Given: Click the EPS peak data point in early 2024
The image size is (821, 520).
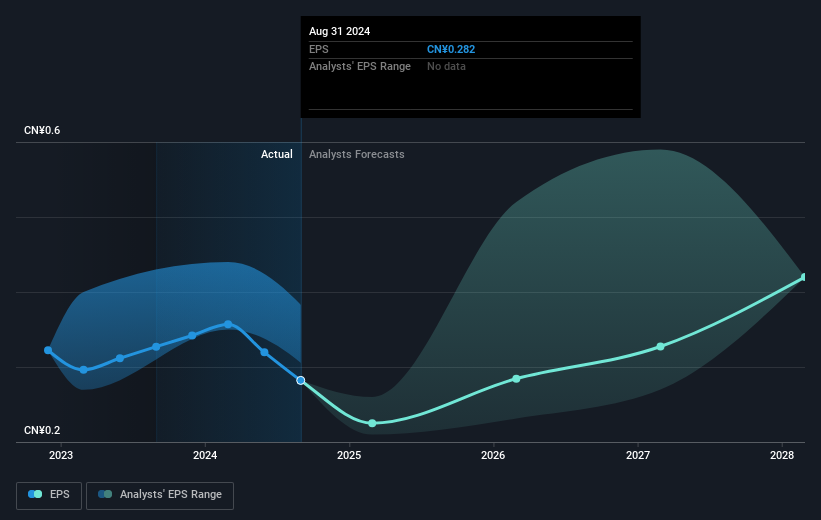Looking at the screenshot, I should [228, 324].
